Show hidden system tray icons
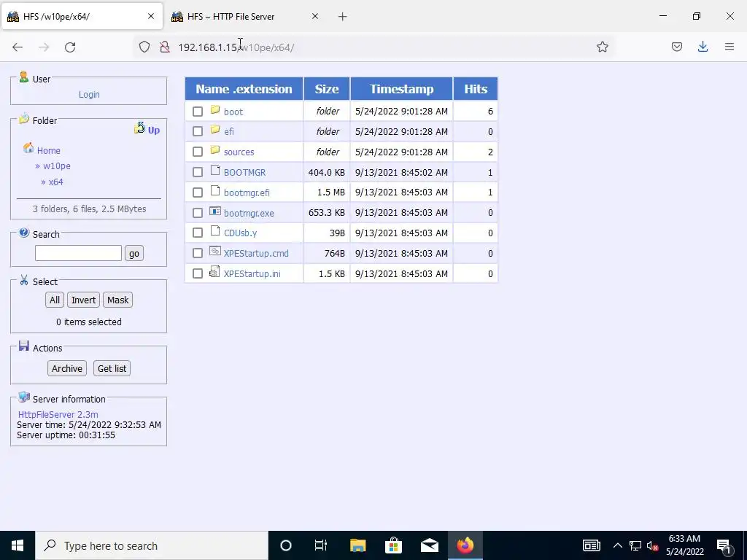The height and width of the screenshot is (560, 747). click(x=617, y=545)
